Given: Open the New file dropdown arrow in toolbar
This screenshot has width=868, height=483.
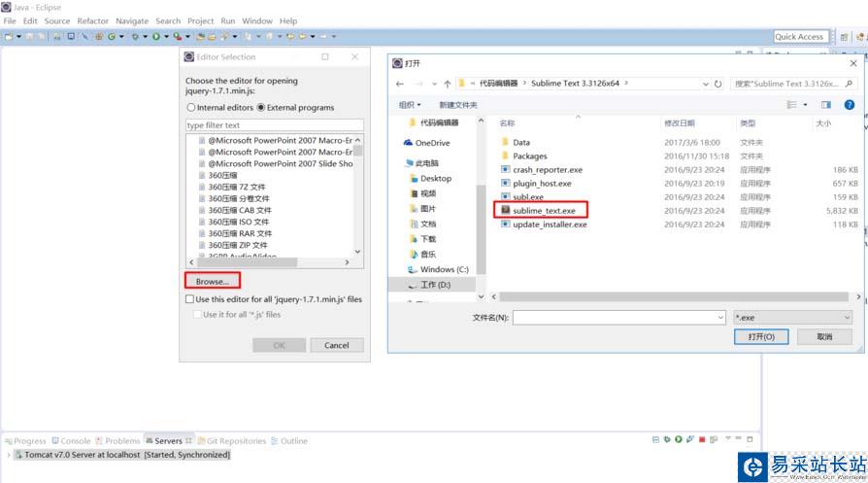Looking at the screenshot, I should tap(18, 37).
